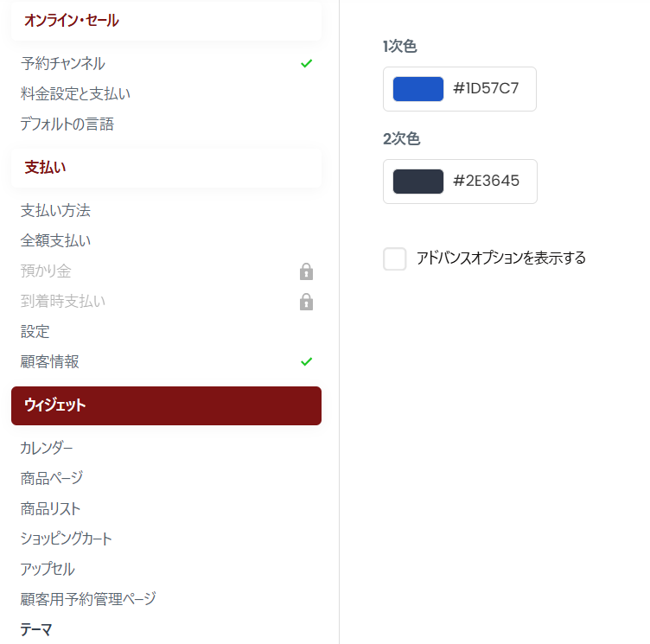
Task: Select the テーマ menu item
Action: tap(36, 630)
